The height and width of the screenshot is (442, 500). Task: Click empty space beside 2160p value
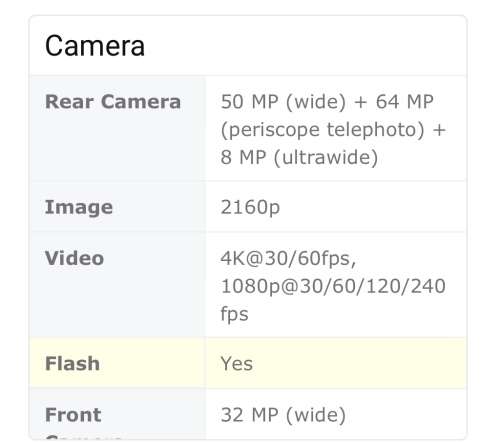click(x=370, y=207)
